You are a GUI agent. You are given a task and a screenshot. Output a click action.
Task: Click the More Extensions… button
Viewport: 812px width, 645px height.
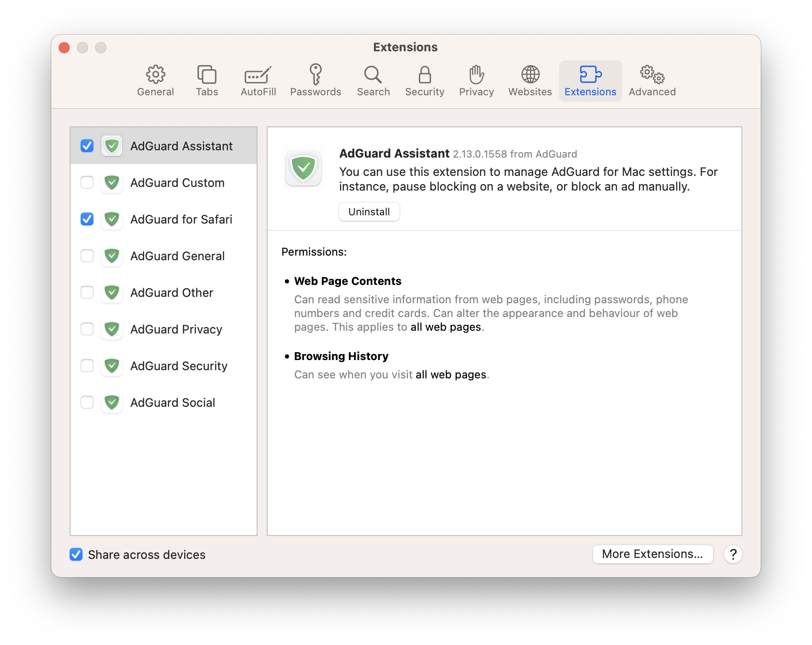click(x=653, y=554)
